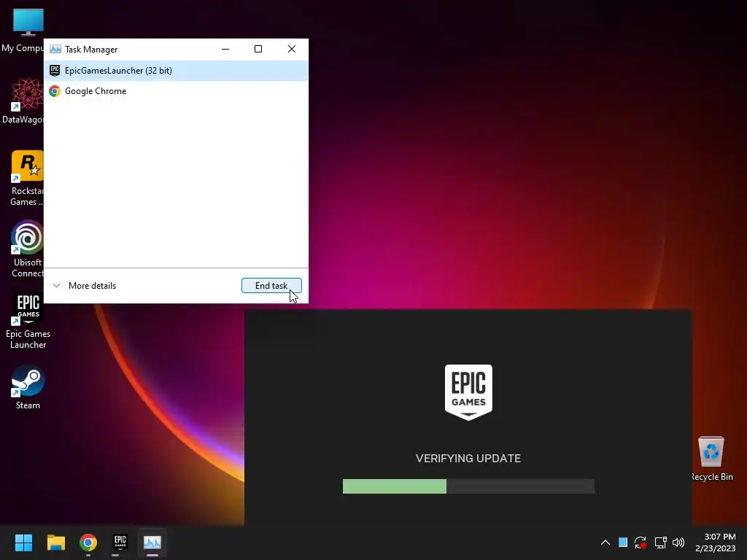Open the Windows Start menu
This screenshot has height=560, width=747.
click(x=23, y=542)
